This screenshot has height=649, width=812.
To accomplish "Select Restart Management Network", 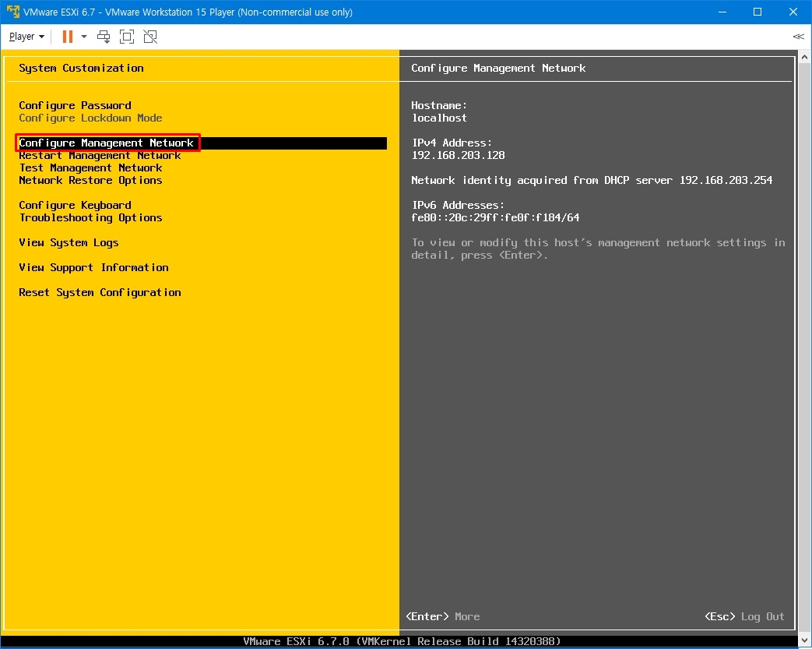I will [100, 155].
